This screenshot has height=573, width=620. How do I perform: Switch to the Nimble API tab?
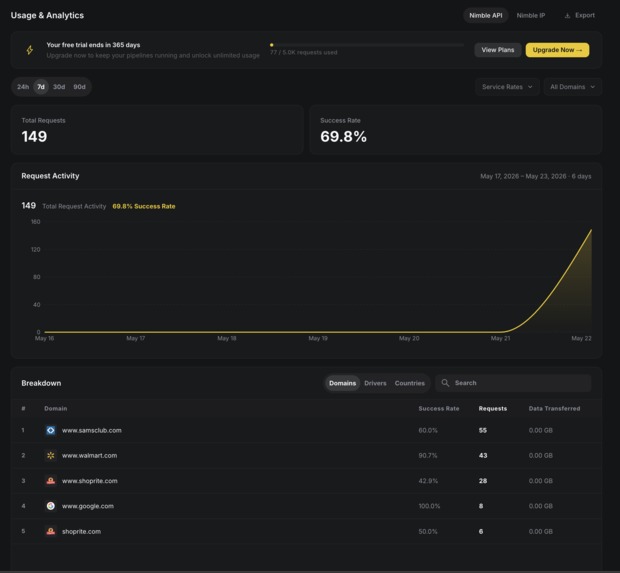486,15
